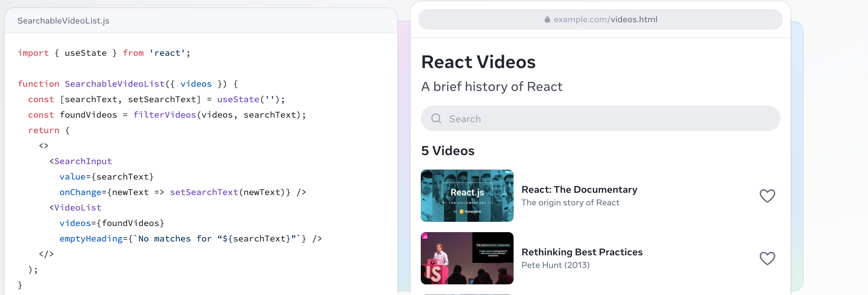868x295 pixels.
Task: Click 'const foundVideos' declaration
Action: [72, 115]
